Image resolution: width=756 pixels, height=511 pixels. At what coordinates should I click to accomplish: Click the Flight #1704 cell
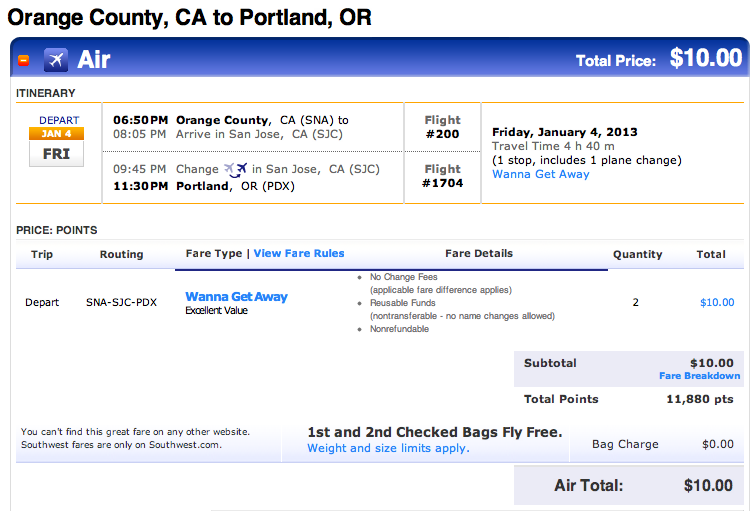443,176
